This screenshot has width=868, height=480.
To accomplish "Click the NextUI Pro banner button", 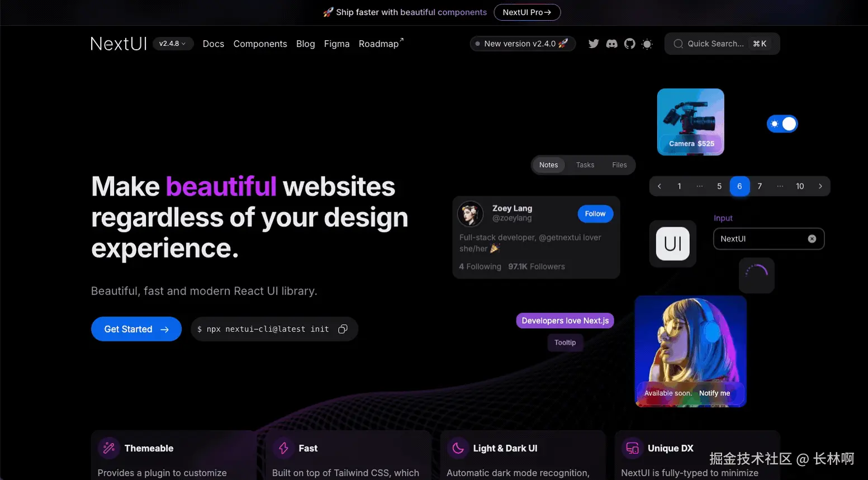I will coord(527,12).
